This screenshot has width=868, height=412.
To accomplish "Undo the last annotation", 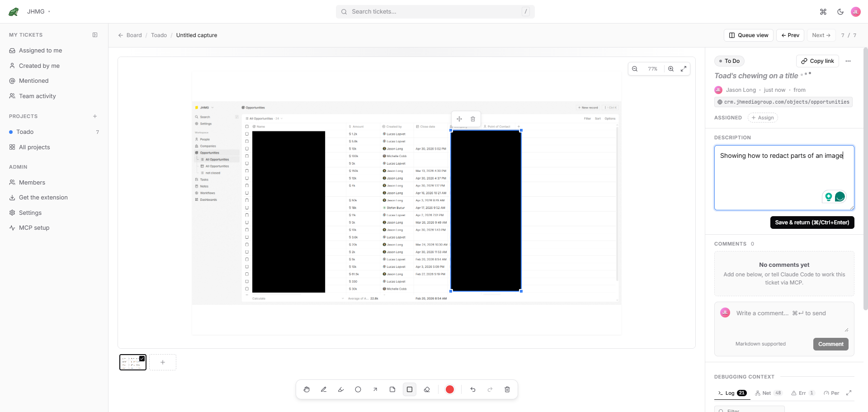I will [x=473, y=389].
